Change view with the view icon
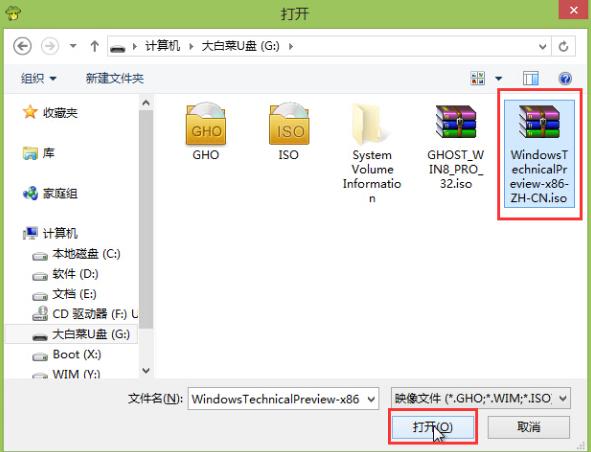 (478, 78)
